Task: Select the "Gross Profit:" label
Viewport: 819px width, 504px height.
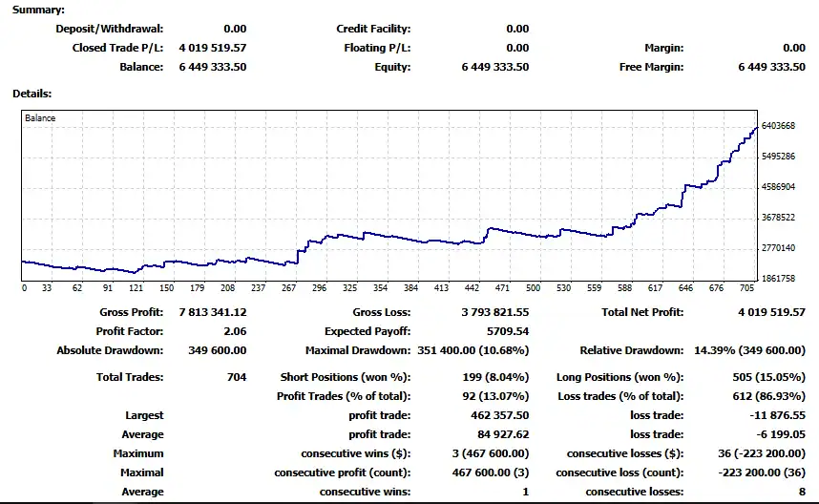Action: 132,312
